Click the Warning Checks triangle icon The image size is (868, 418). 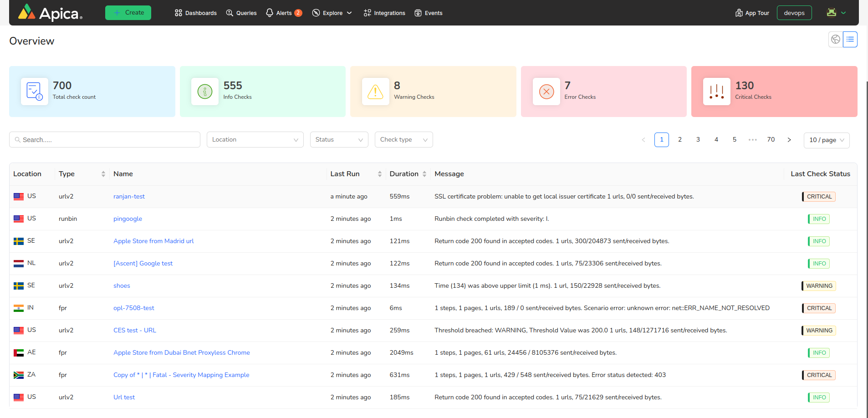[375, 92]
